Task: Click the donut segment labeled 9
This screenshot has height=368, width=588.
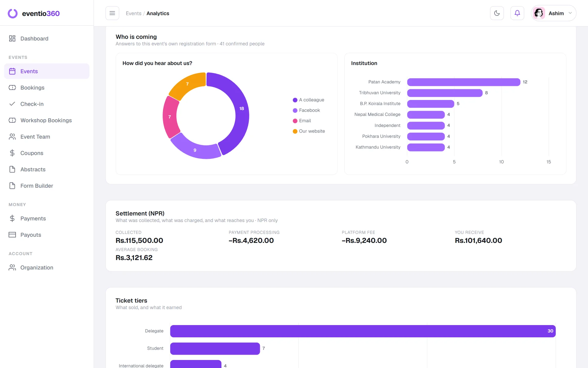Action: point(195,150)
